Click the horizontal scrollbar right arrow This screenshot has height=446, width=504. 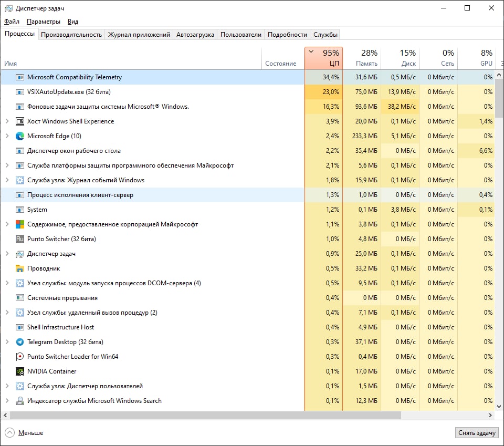click(x=490, y=415)
